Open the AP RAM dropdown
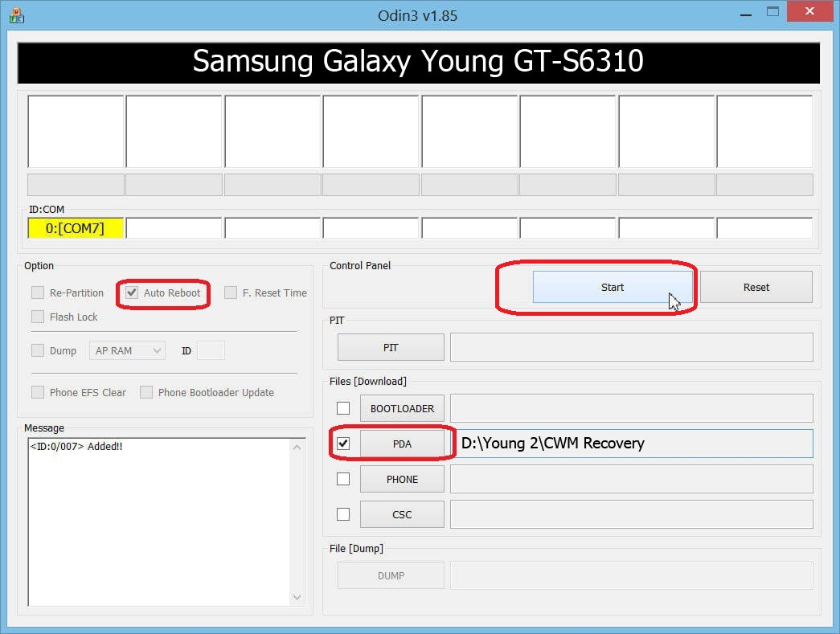 (127, 350)
